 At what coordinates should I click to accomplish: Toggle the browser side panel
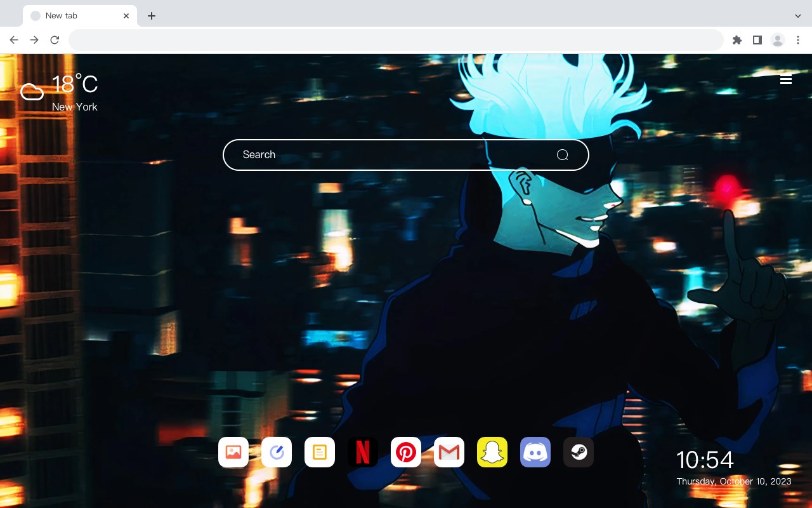(x=757, y=40)
